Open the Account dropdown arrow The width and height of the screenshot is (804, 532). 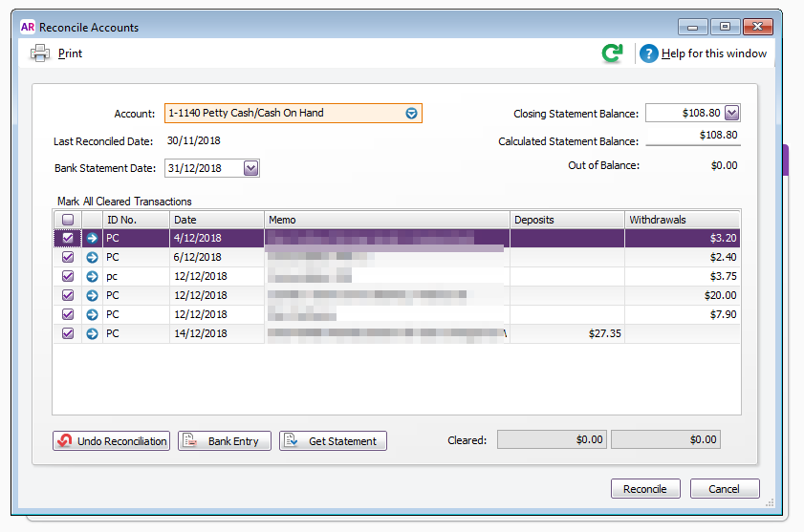pos(411,113)
